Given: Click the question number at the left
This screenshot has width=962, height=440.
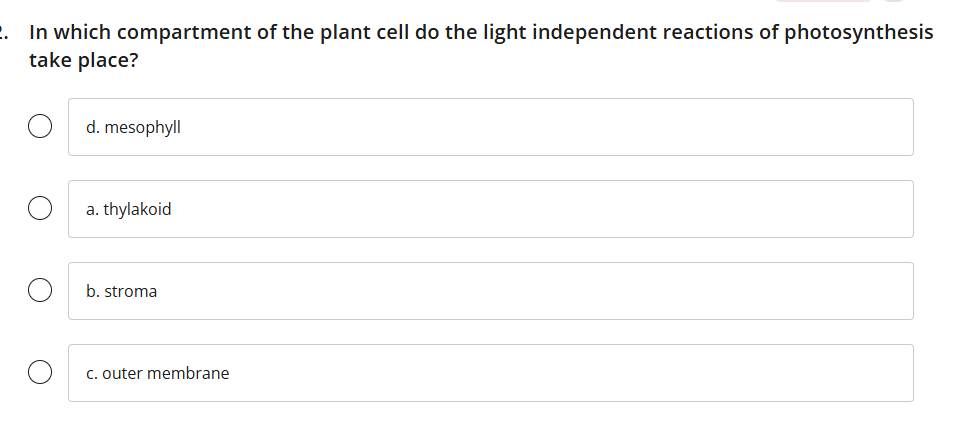Looking at the screenshot, I should (x=5, y=32).
